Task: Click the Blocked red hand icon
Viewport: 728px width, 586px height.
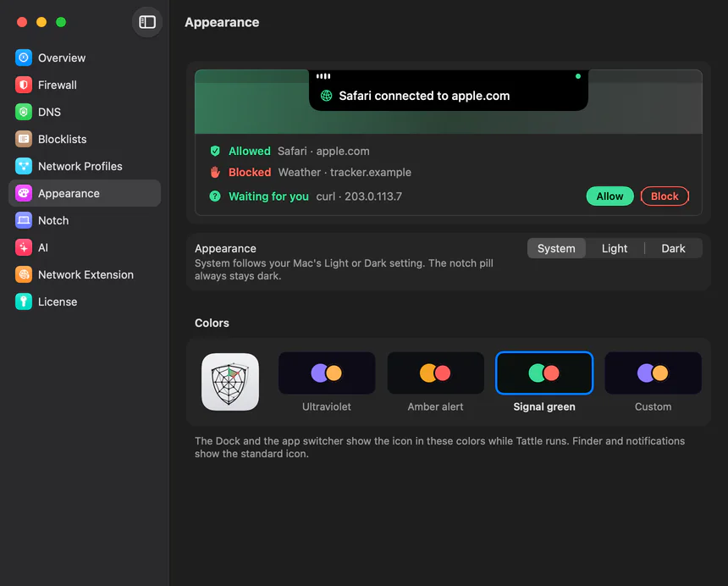Action: click(215, 172)
